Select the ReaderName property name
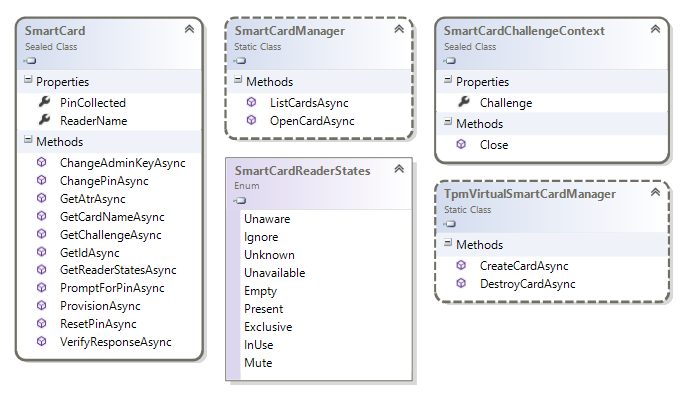Viewport: 681px width, 394px height. (93, 121)
